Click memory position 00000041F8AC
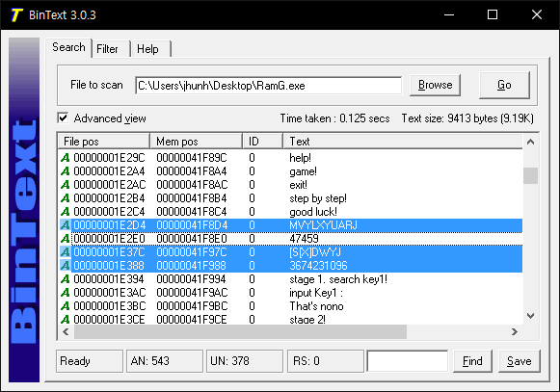This screenshot has width=560, height=392. (192, 185)
